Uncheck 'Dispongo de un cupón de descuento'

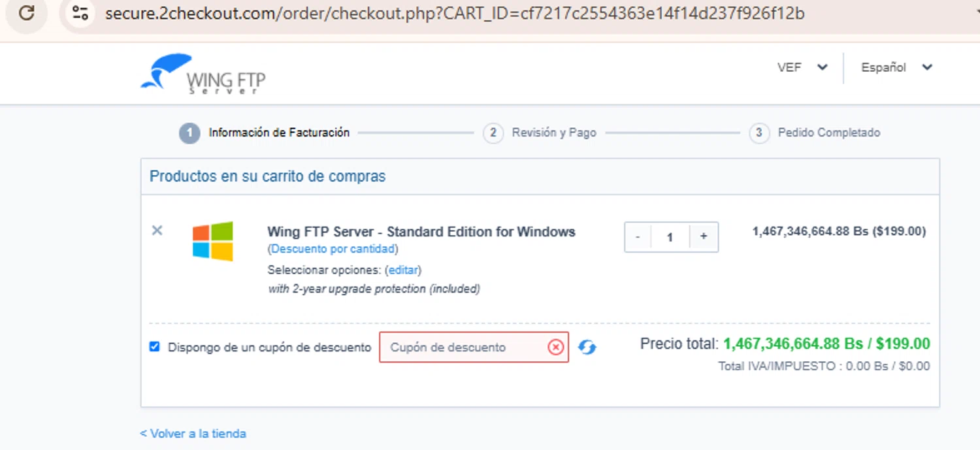(154, 347)
